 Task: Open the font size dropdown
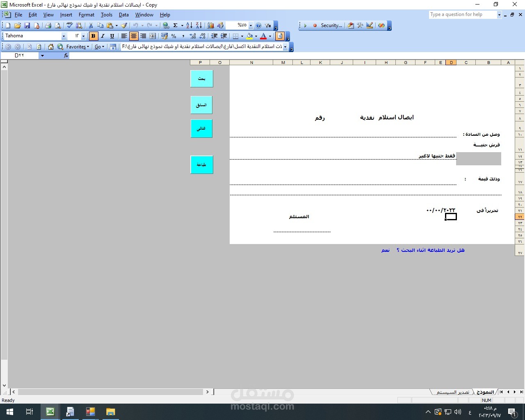pyautogui.click(x=83, y=36)
